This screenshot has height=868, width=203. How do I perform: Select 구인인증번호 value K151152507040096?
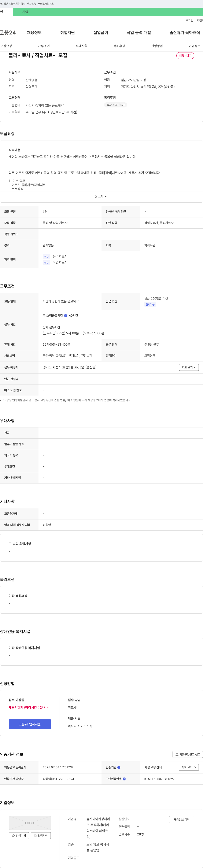(159, 779)
